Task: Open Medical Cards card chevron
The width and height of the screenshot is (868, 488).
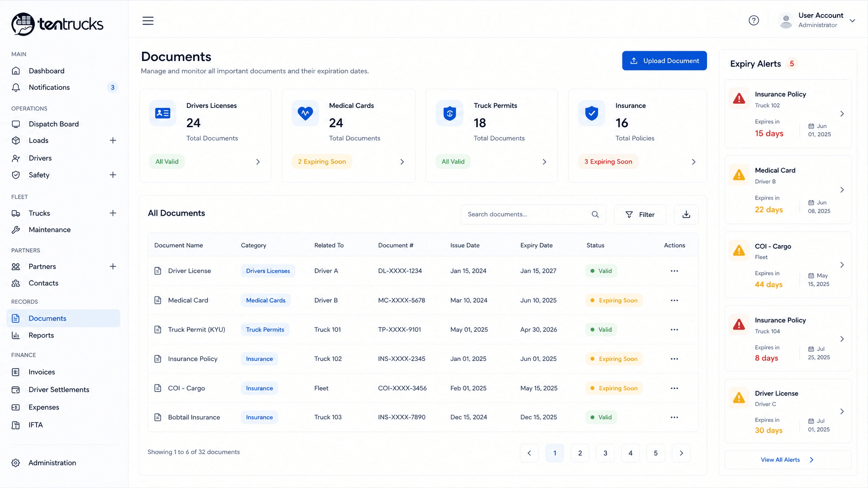Action: pos(402,162)
